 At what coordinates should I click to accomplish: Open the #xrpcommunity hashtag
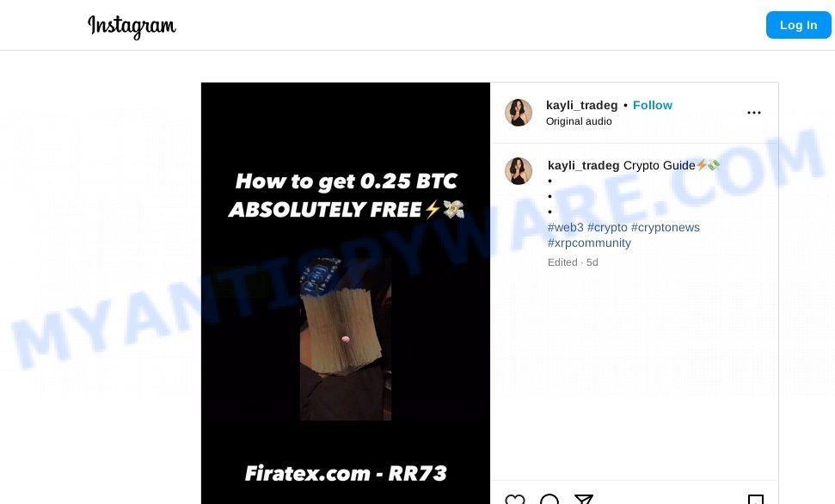click(x=589, y=243)
